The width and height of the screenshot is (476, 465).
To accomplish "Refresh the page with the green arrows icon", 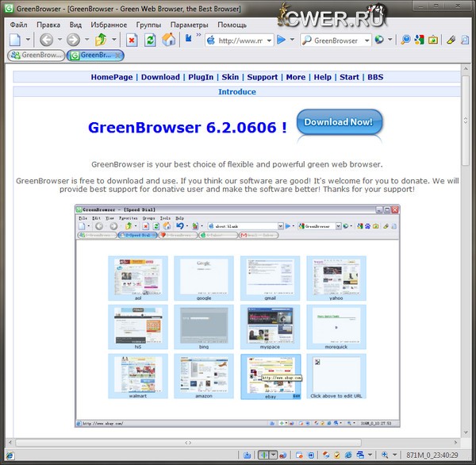I will pyautogui.click(x=150, y=39).
